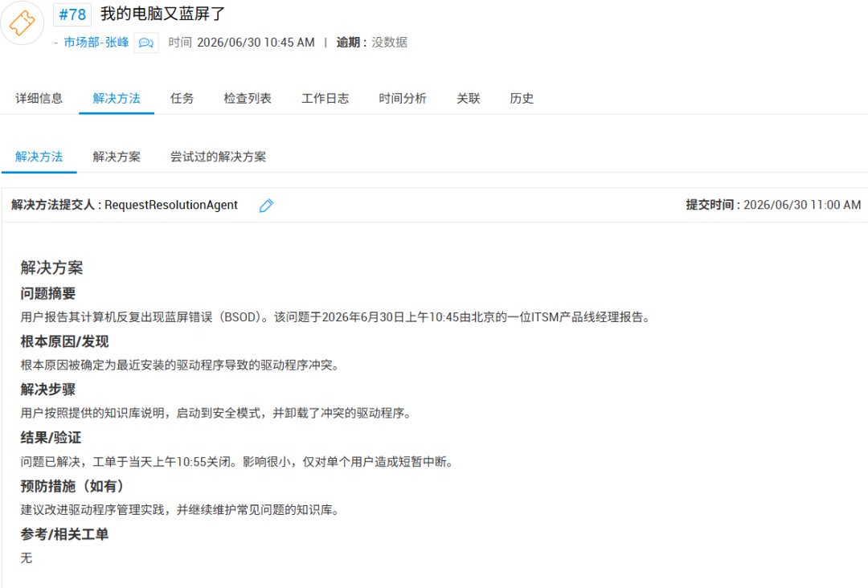Click the 根本原因/发现 heading
868x588 pixels.
(x=65, y=341)
